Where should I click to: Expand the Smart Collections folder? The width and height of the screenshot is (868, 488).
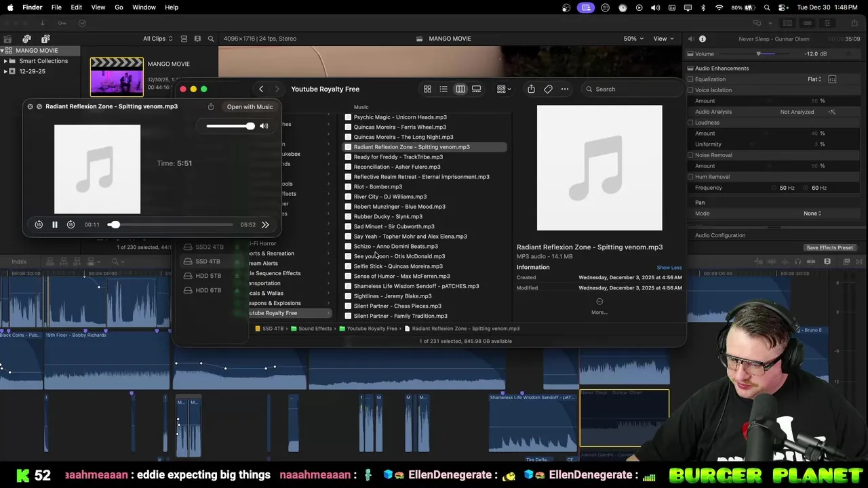pos(5,61)
